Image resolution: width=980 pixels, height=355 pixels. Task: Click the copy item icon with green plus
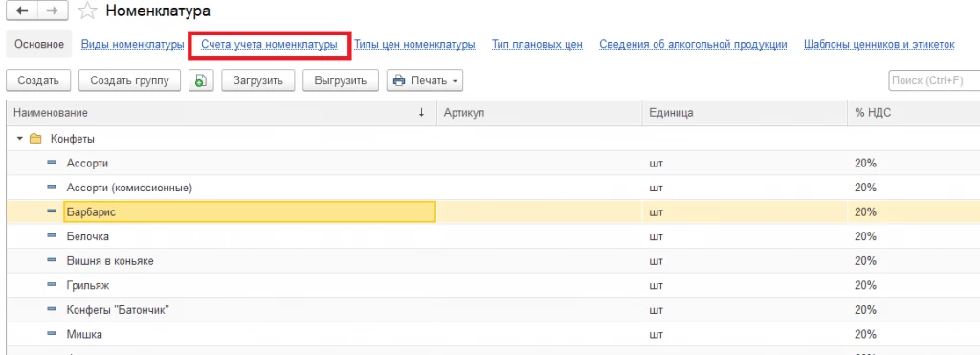(x=201, y=80)
